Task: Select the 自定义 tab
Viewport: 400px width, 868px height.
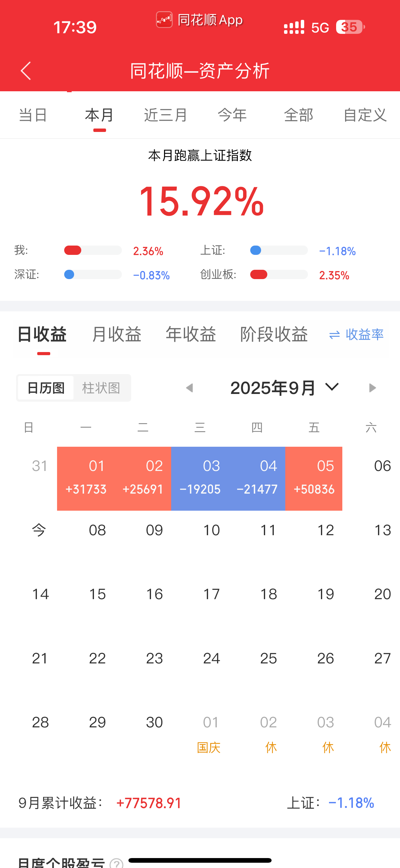Action: (x=365, y=115)
